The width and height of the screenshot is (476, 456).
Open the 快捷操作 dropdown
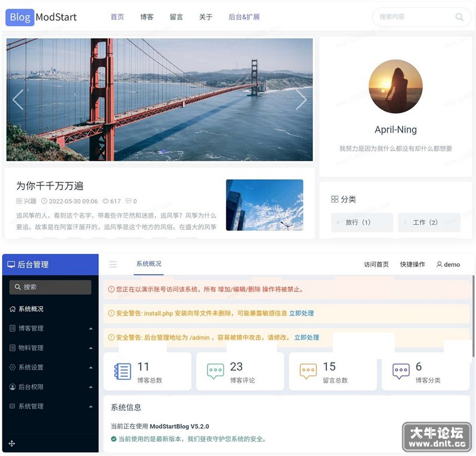[412, 265]
